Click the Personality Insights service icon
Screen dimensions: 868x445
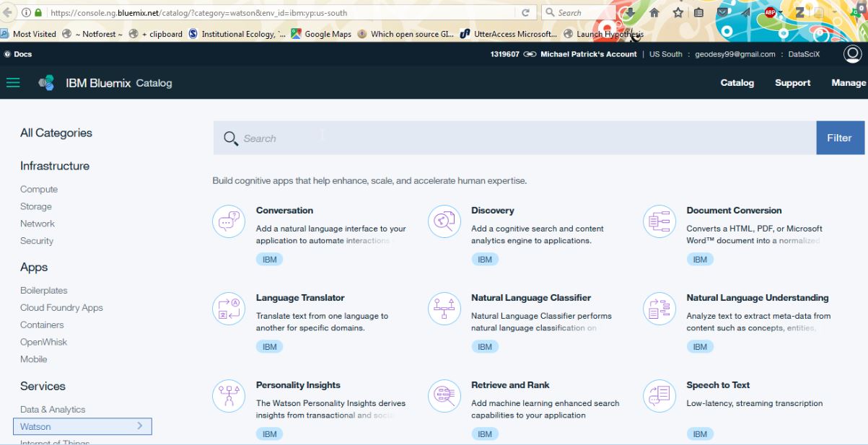click(x=229, y=396)
